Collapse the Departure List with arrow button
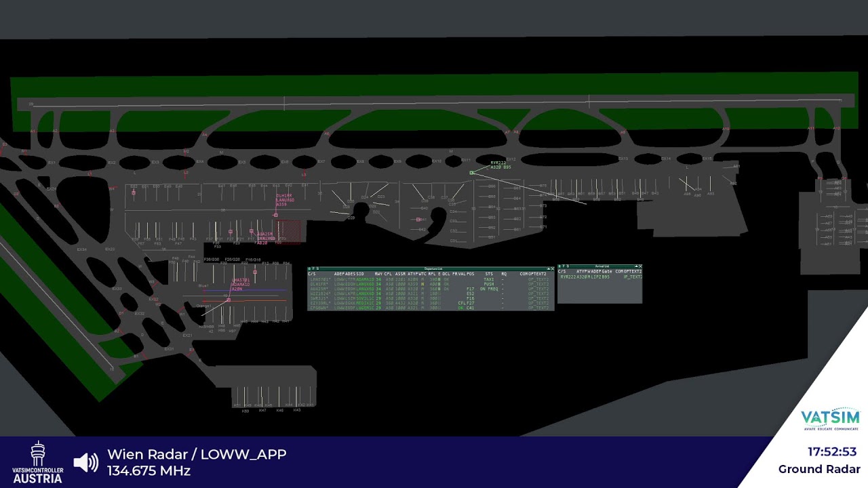This screenshot has width=868, height=488. coord(548,269)
